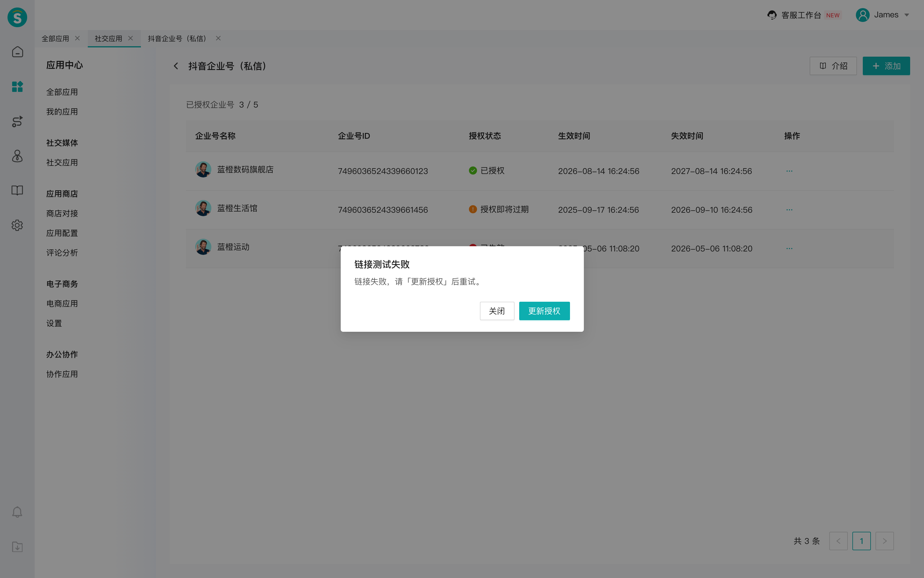The height and width of the screenshot is (578, 924).
Task: Go to previous page in pagination
Action: tap(838, 541)
